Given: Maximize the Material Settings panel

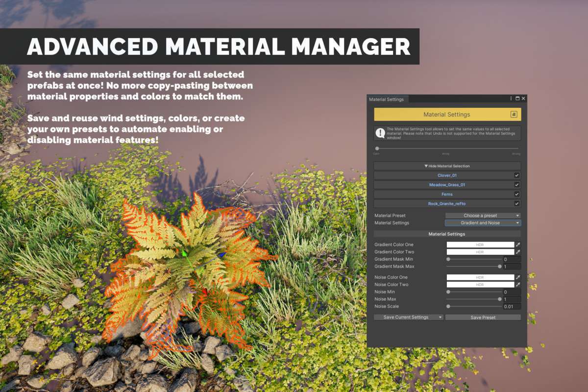Looking at the screenshot, I should click(517, 98).
